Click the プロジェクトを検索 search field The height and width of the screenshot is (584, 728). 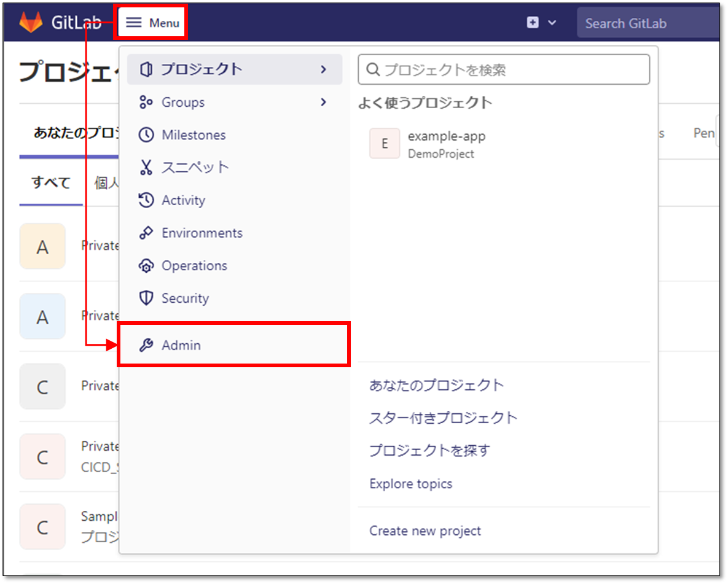coord(504,69)
